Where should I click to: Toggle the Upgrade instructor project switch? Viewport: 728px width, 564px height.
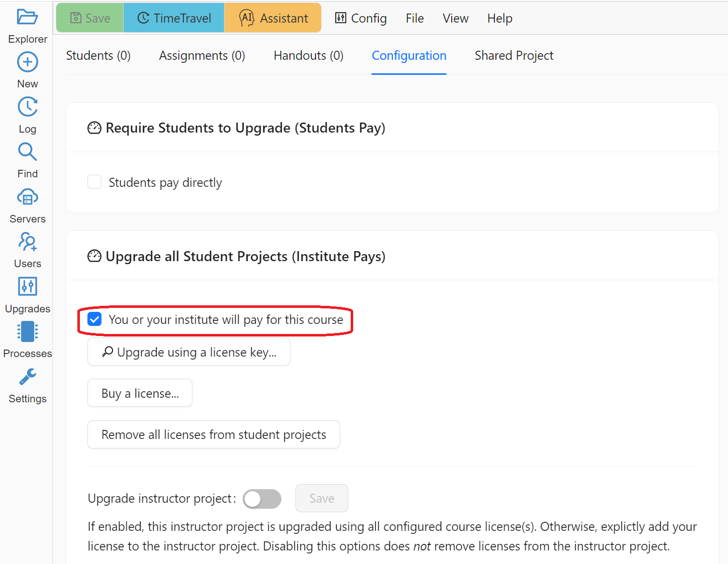click(262, 499)
